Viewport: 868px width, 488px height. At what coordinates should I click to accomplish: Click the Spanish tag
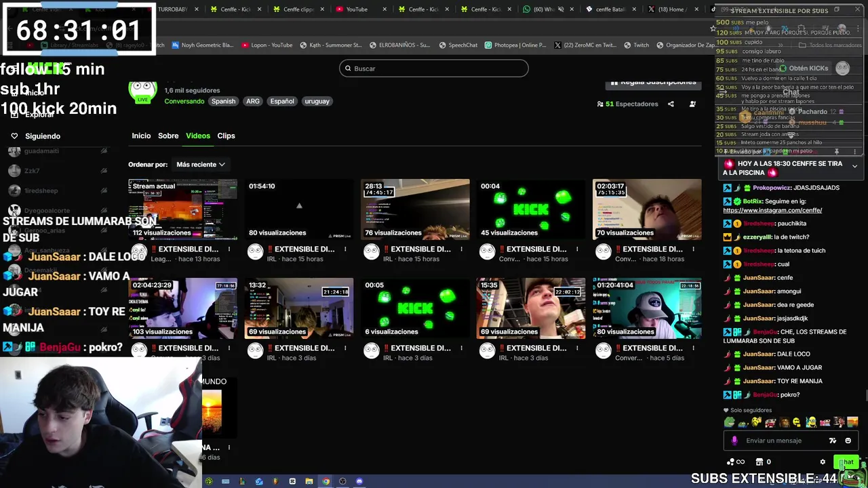click(223, 101)
